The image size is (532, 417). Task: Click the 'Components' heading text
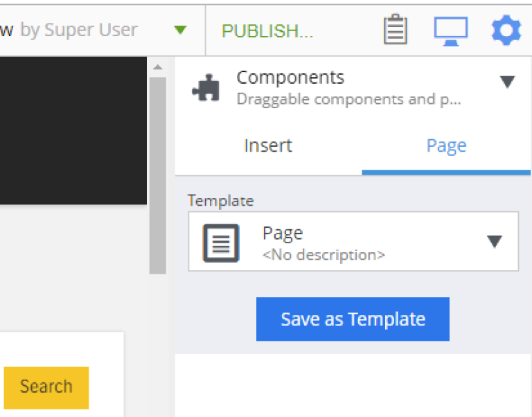(x=290, y=78)
